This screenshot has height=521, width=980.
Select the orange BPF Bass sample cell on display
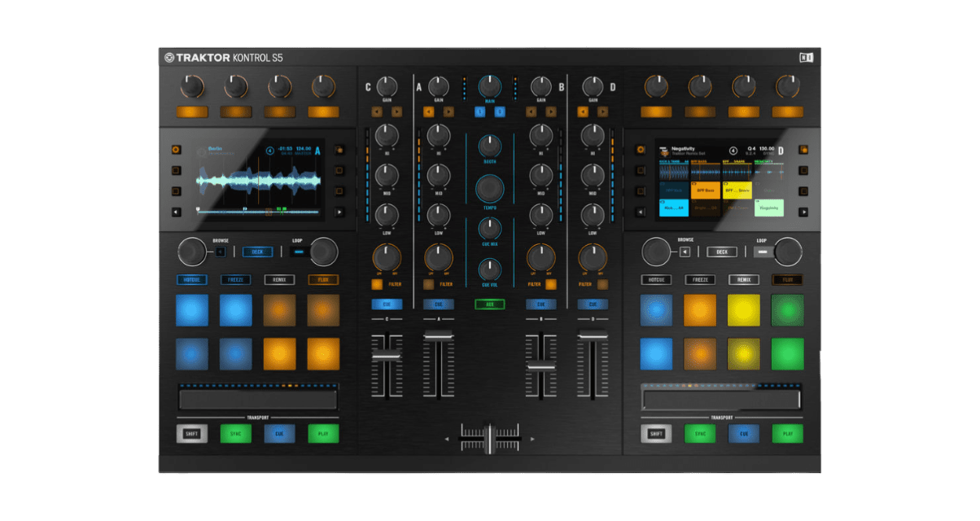click(x=706, y=190)
